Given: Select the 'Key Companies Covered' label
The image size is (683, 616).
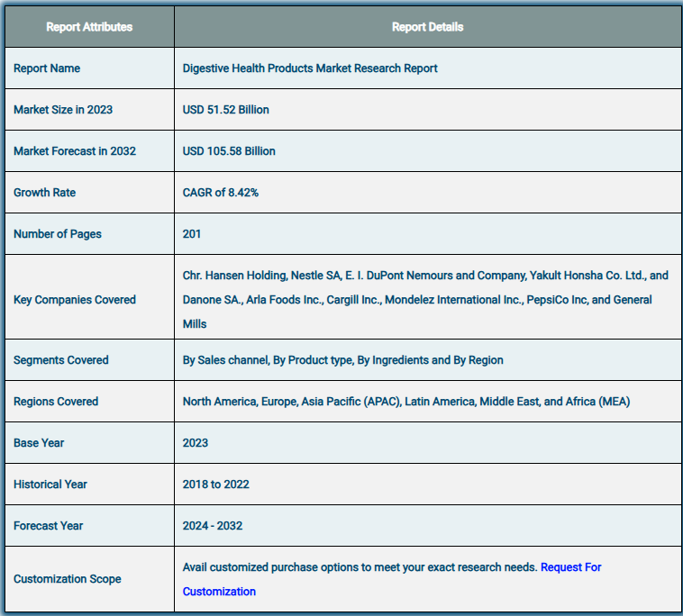Looking at the screenshot, I should [75, 300].
